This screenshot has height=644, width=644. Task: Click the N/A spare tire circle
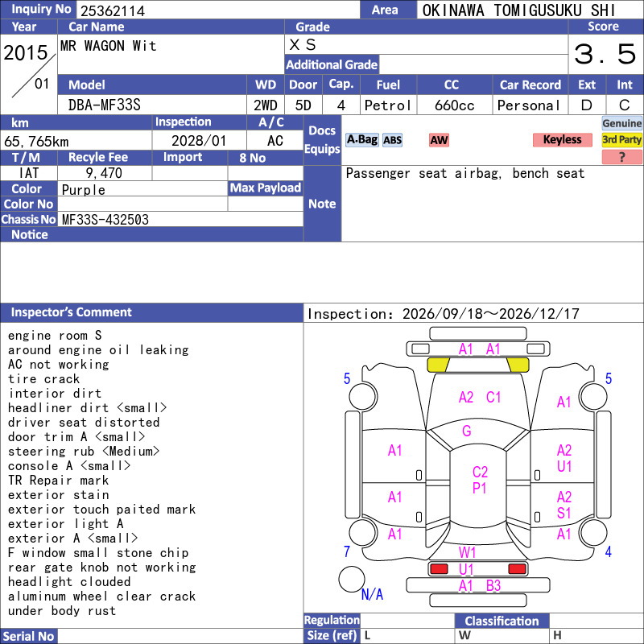point(352,579)
